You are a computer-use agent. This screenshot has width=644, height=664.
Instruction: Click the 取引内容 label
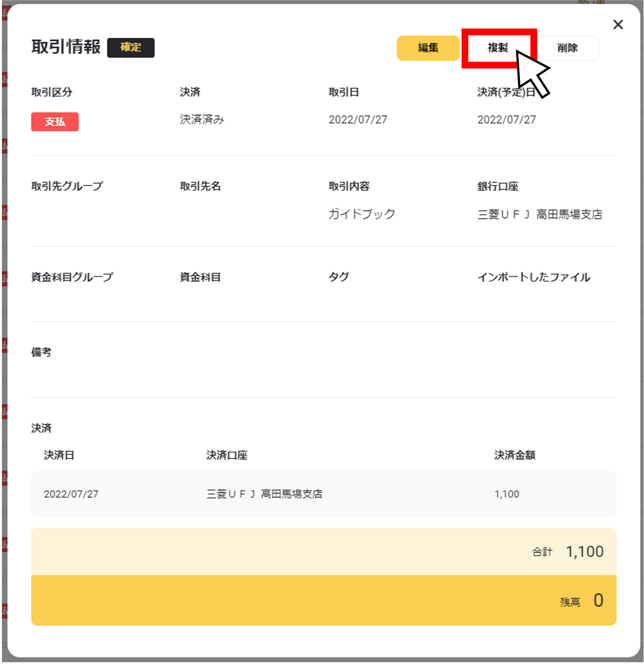click(349, 186)
